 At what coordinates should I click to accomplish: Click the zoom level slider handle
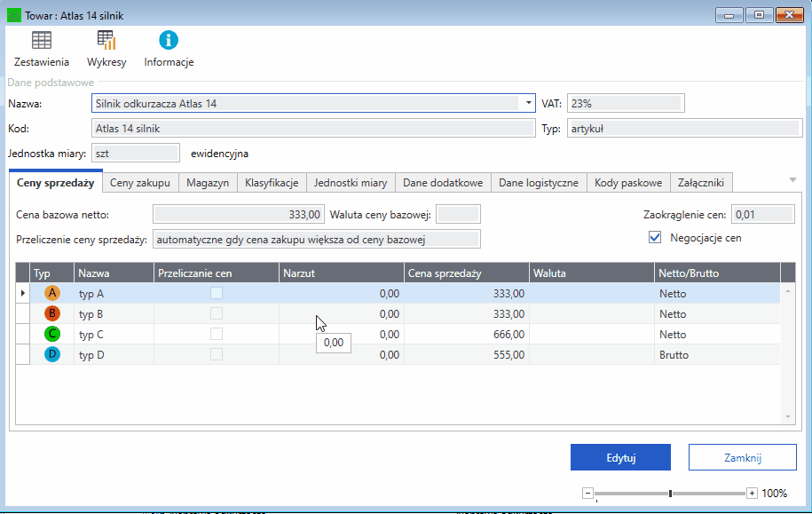[x=670, y=494]
